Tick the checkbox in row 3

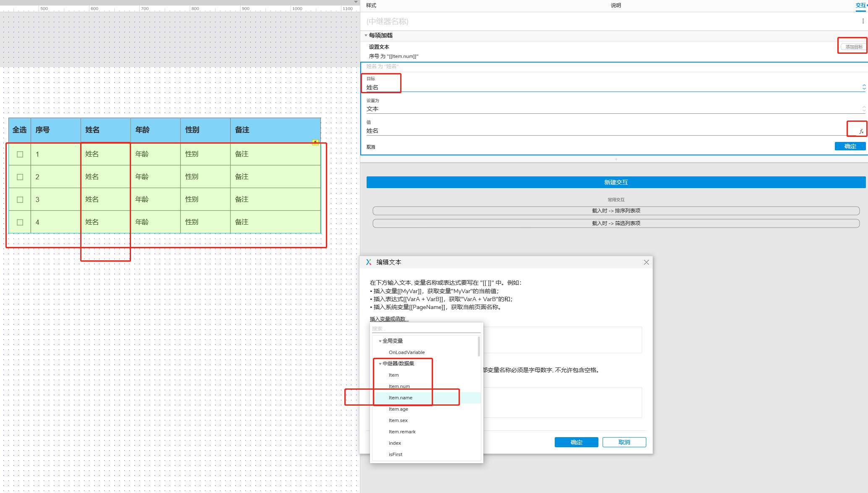[x=20, y=199]
